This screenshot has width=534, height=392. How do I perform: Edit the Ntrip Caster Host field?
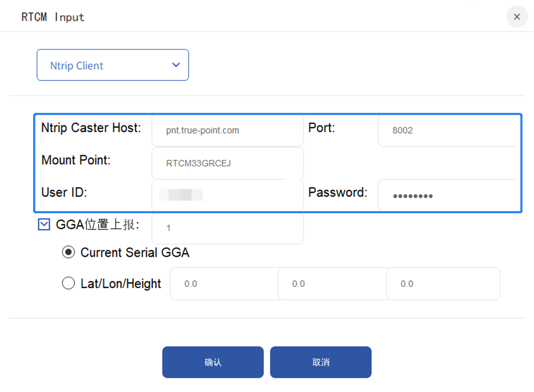pyautogui.click(x=227, y=131)
